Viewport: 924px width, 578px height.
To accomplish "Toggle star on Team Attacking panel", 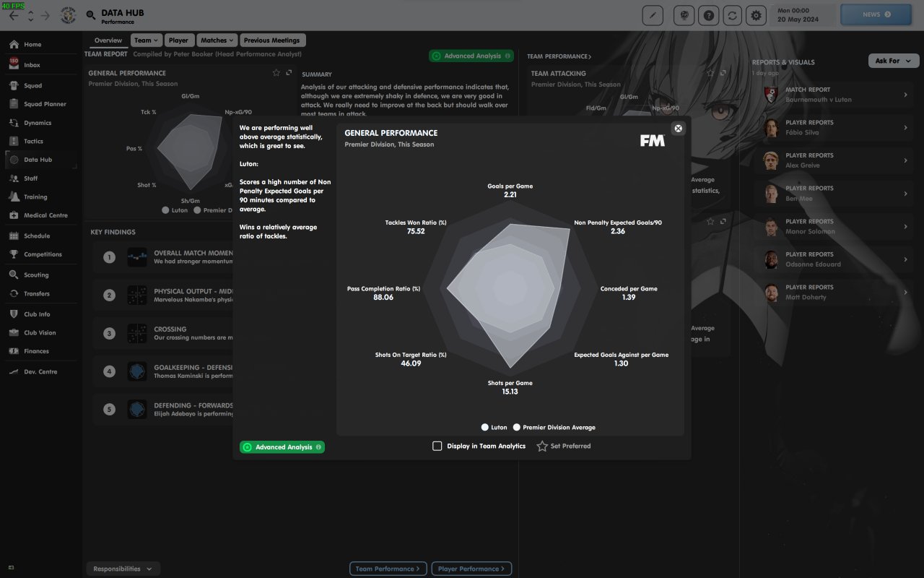I will pos(710,73).
